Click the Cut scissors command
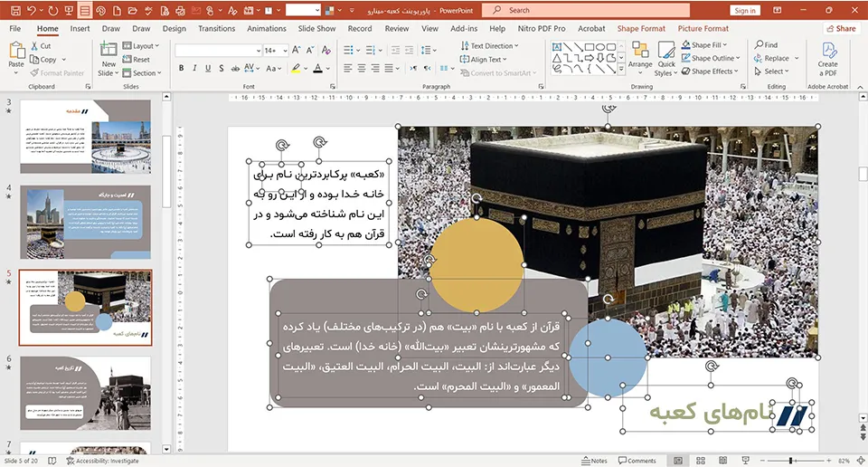This screenshot has height=467, width=868. pyautogui.click(x=41, y=46)
